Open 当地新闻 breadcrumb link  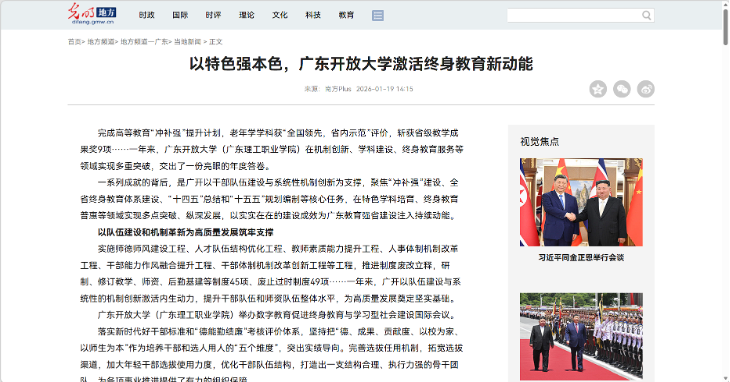[x=187, y=42]
